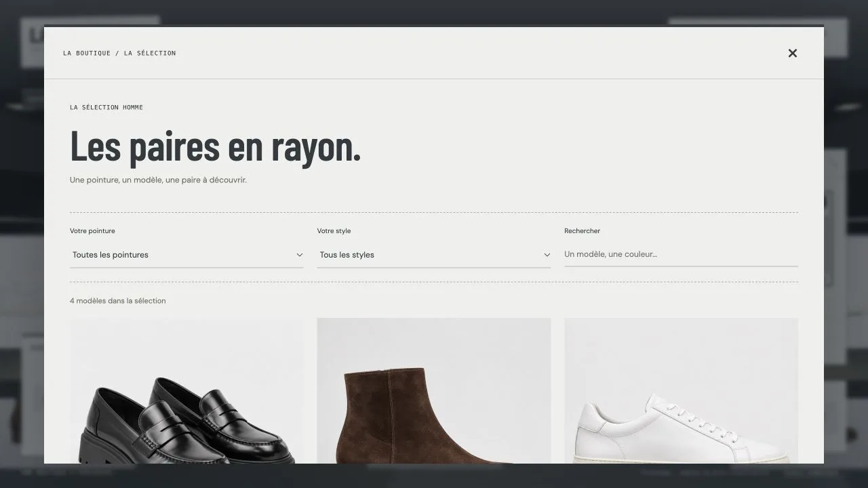868x488 pixels.
Task: Click the 'Rechercher' label
Action: point(582,231)
